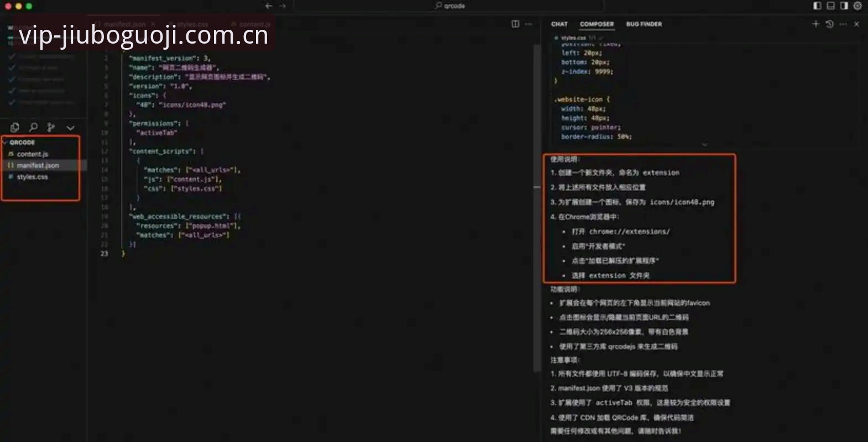Start a new composer with plus icon
The width and height of the screenshot is (868, 442).
(815, 24)
